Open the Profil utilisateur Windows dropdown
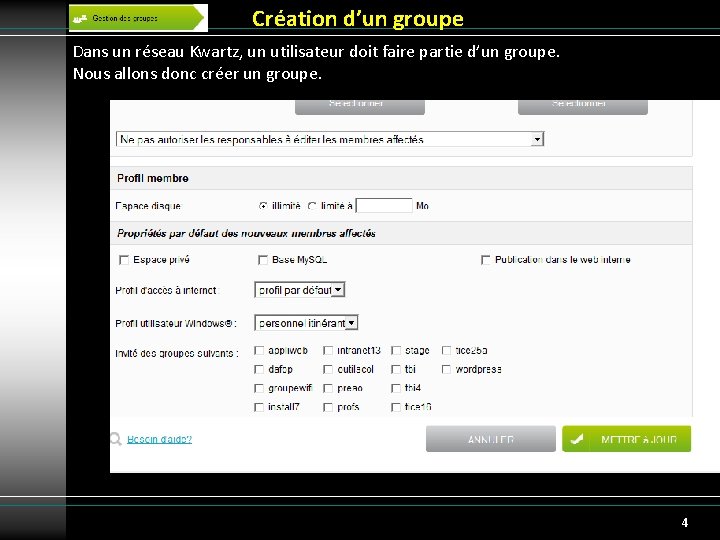 pos(306,323)
